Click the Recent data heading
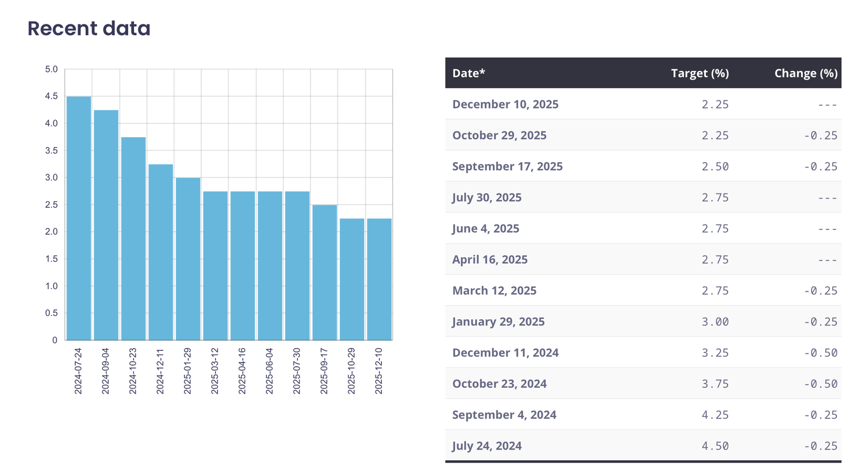868x475 pixels. point(89,28)
